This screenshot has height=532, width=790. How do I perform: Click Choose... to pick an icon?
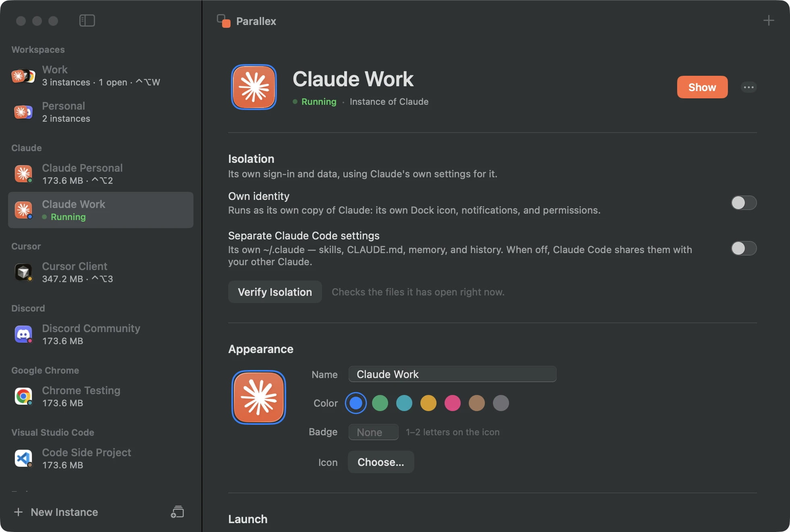tap(381, 462)
